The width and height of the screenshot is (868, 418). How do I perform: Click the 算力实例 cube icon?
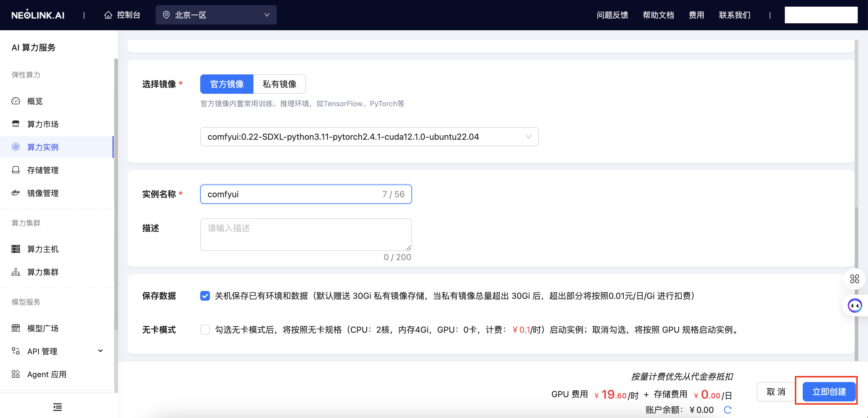click(x=16, y=147)
